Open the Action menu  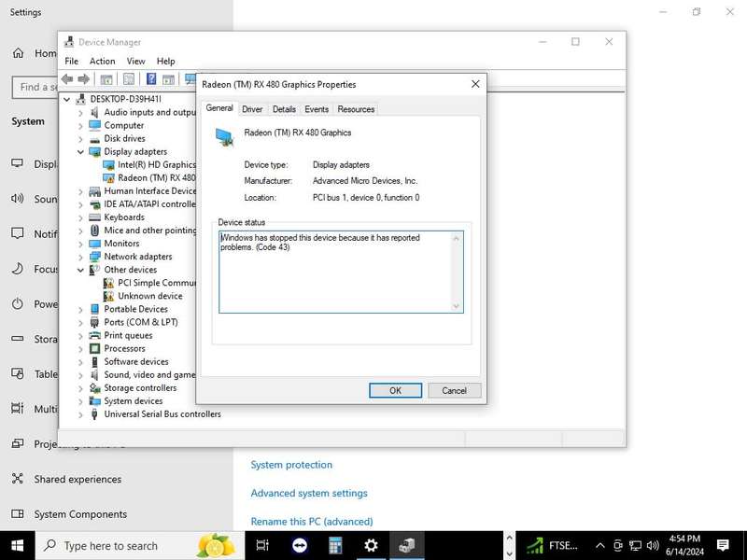coord(103,61)
